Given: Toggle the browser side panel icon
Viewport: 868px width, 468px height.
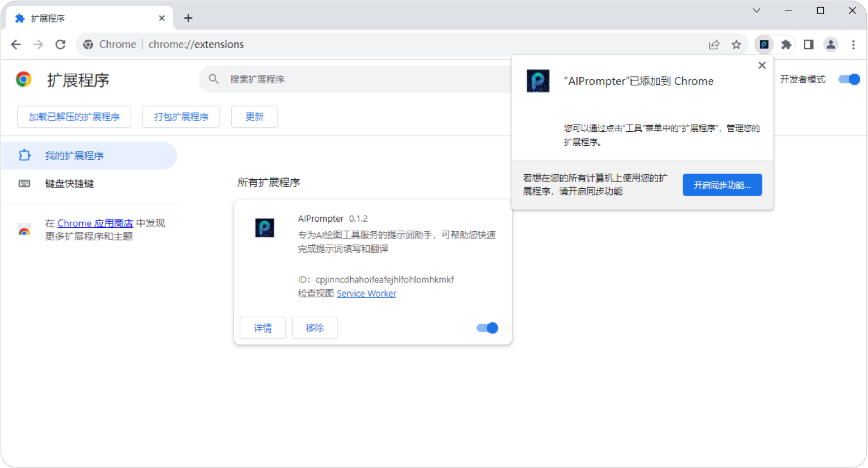Looking at the screenshot, I should [x=808, y=45].
